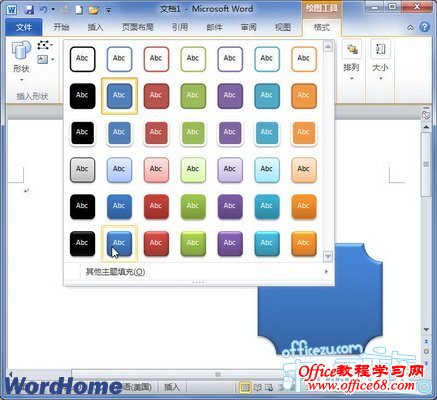Apply light green gradient style, fourth row
This screenshot has height=400, width=437.
point(193,170)
